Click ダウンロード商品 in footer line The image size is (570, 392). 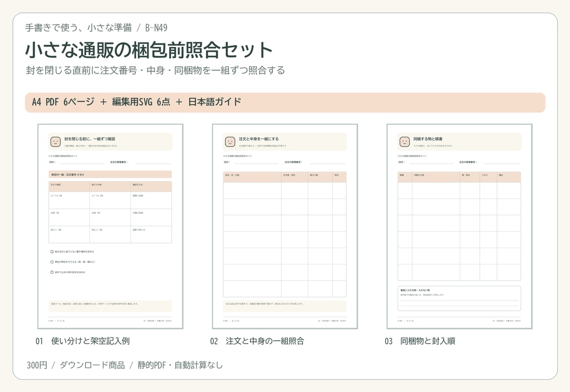(92, 365)
